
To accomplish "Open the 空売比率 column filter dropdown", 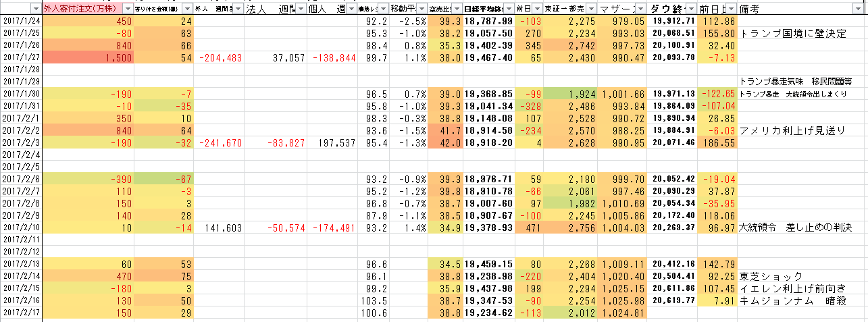I will click(456, 9).
